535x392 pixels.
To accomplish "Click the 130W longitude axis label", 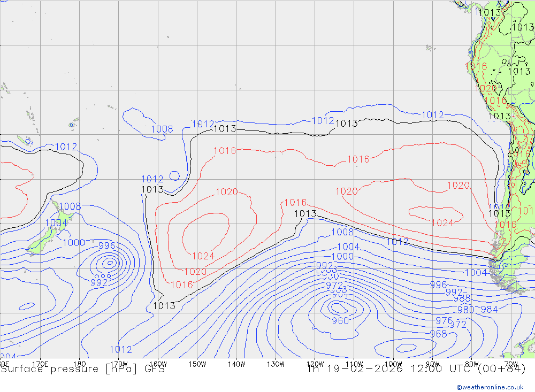I will click(x=276, y=364).
